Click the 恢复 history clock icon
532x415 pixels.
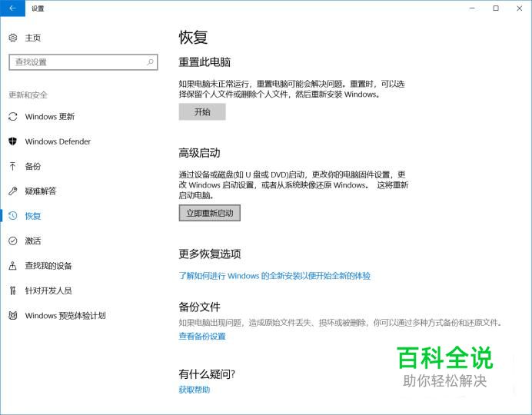pos(13,216)
